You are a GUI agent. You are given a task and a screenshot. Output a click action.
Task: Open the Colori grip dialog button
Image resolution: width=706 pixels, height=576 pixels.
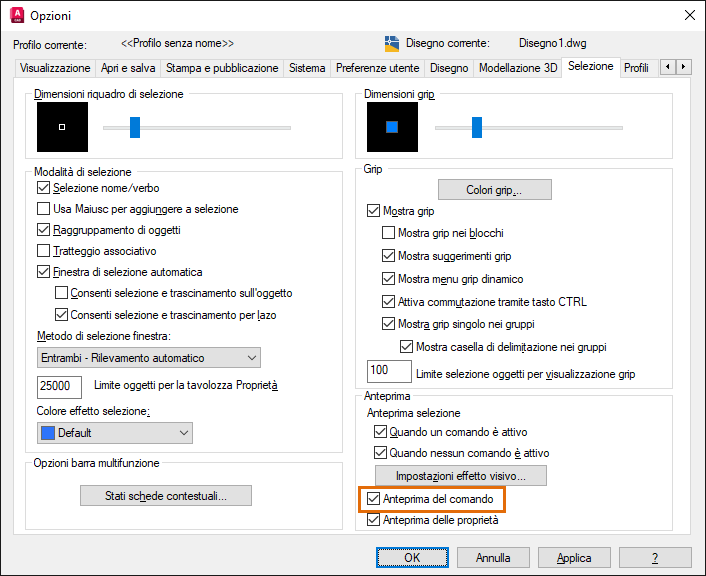(x=494, y=190)
